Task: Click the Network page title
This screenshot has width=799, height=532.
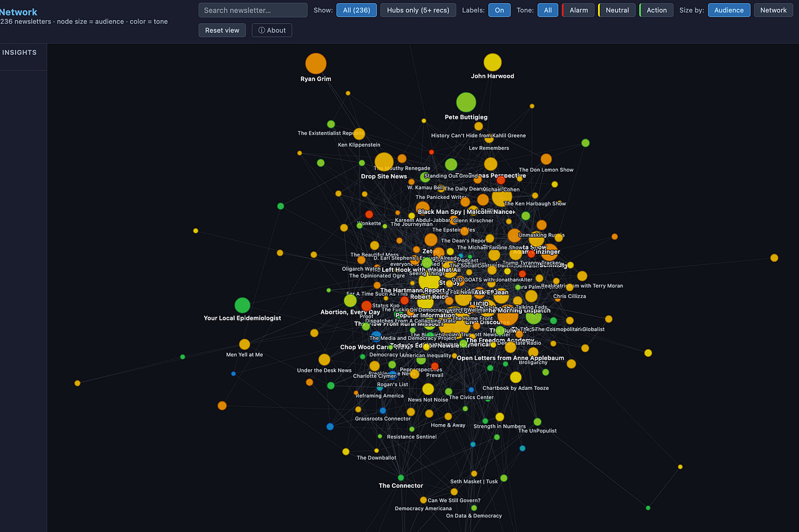Action: click(x=18, y=12)
